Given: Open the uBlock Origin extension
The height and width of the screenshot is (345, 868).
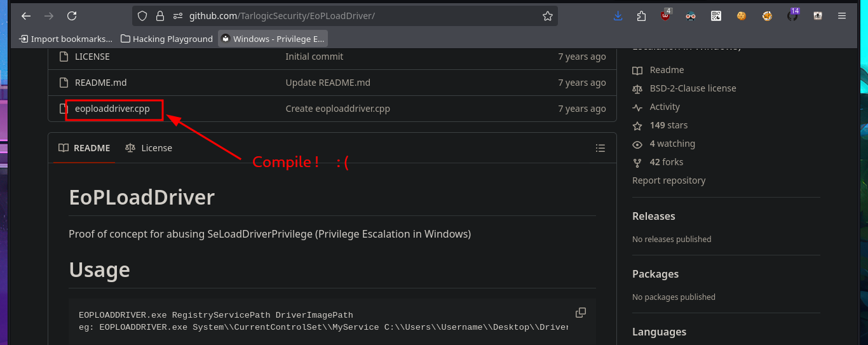Looking at the screenshot, I should (x=665, y=16).
